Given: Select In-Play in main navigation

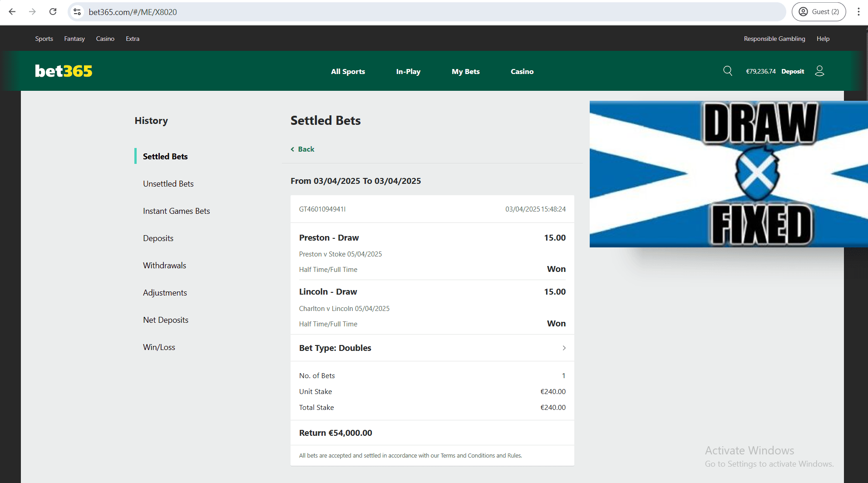Looking at the screenshot, I should click(408, 71).
